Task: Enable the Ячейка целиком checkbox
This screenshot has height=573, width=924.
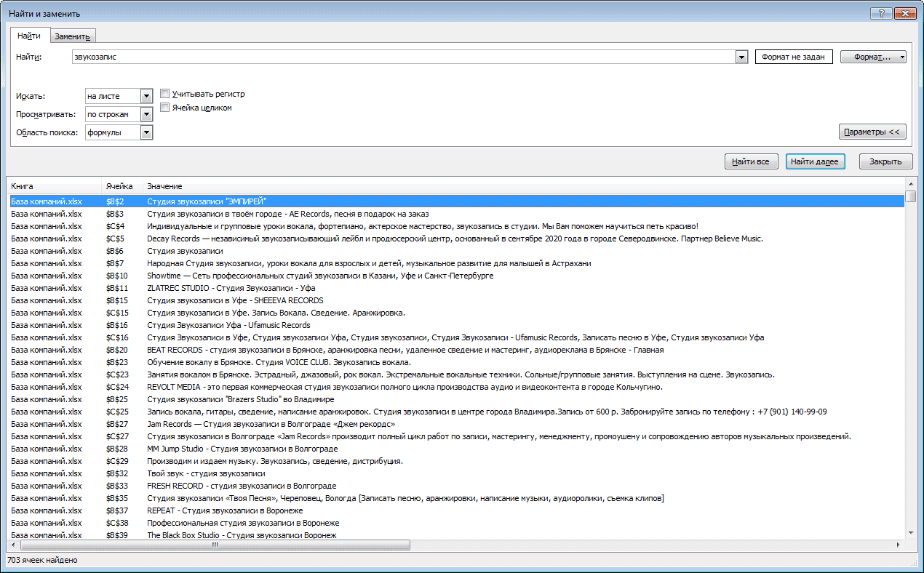Action: coord(165,108)
